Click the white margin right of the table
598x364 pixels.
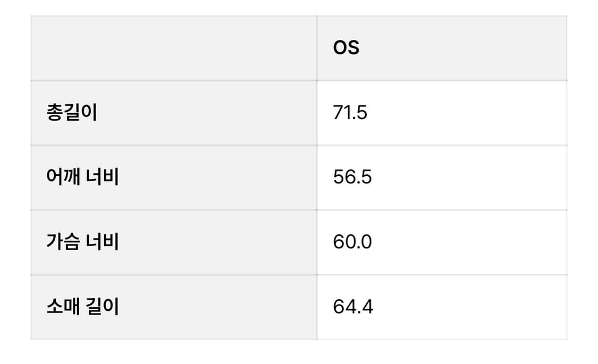(583, 181)
